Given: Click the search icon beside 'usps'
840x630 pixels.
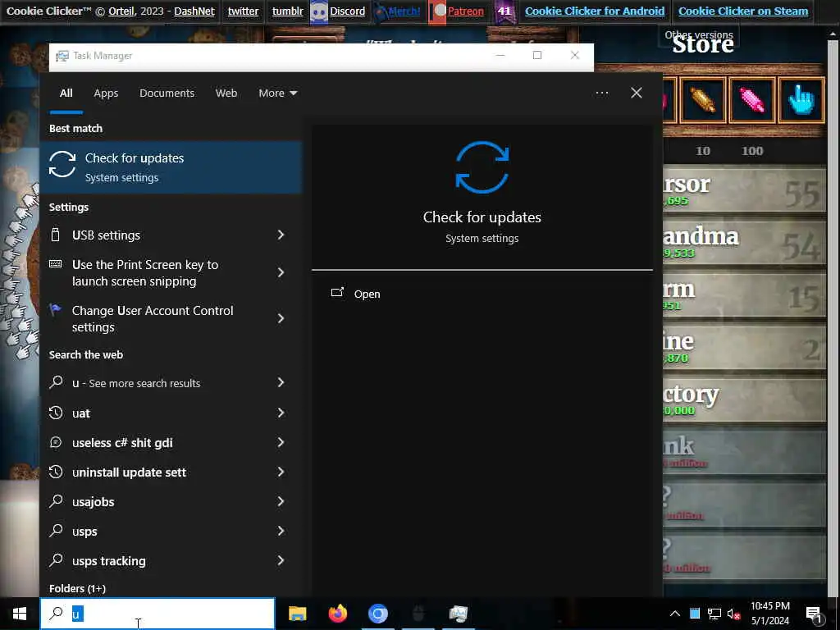Looking at the screenshot, I should click(56, 531).
